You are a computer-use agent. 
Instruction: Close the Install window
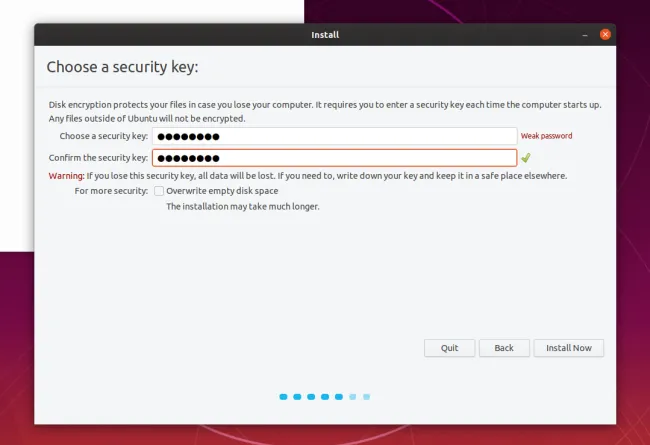coord(605,34)
